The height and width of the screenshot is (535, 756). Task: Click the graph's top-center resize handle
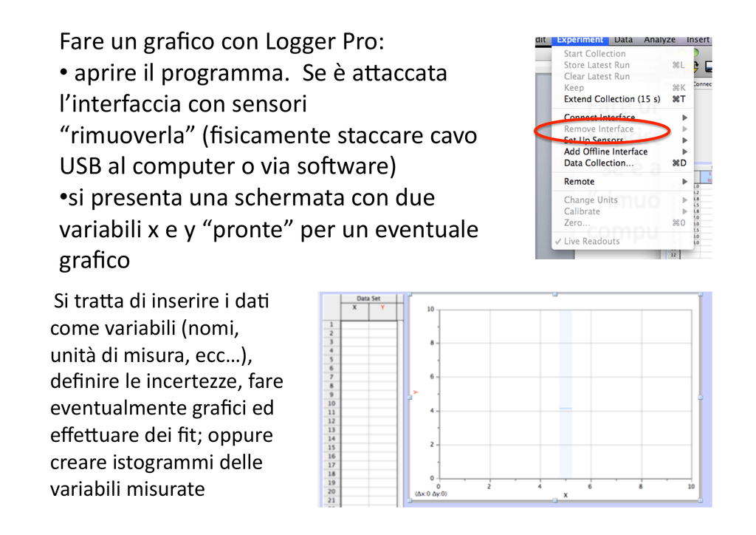pyautogui.click(x=555, y=294)
